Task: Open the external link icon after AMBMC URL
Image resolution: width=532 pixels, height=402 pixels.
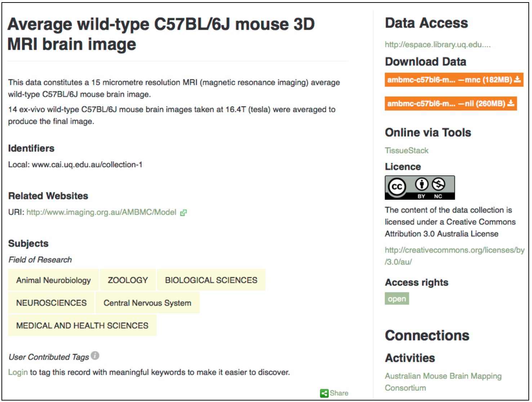Action: click(183, 213)
